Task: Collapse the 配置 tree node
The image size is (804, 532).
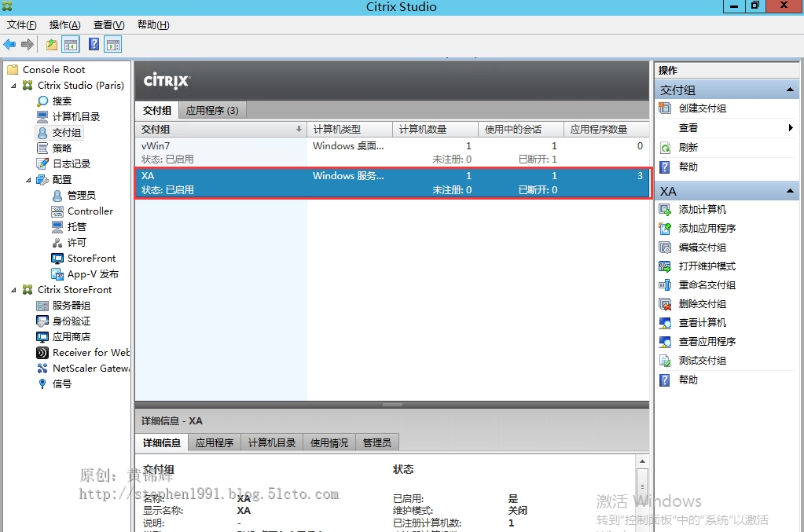Action: 29,180
